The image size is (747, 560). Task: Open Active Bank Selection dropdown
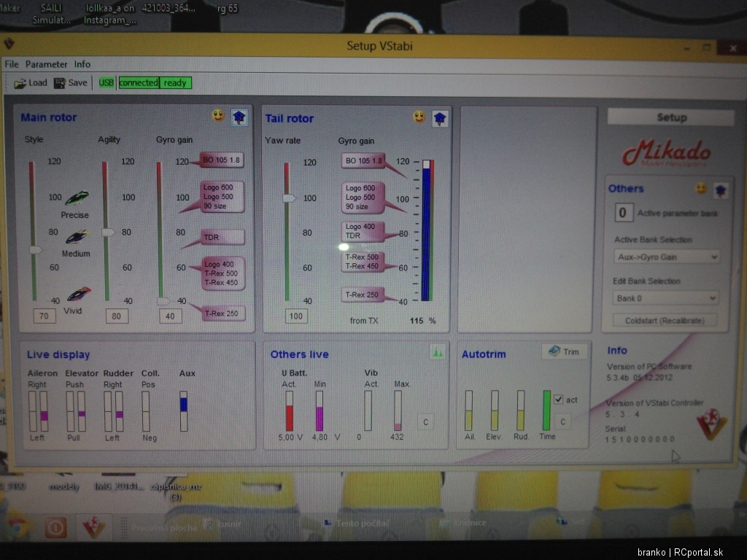coord(665,257)
